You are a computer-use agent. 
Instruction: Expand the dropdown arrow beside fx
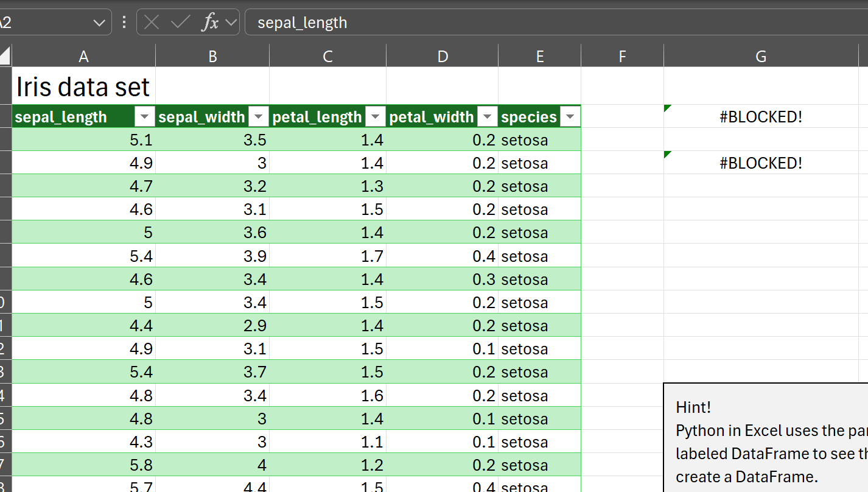click(231, 23)
